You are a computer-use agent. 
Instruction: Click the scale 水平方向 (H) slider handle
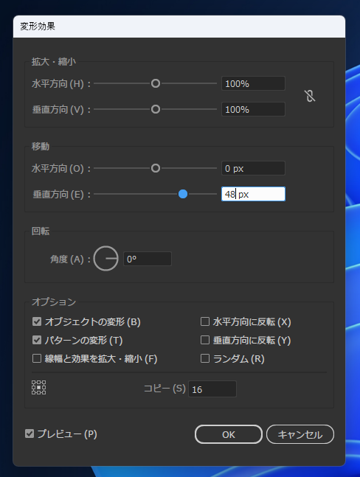click(155, 83)
